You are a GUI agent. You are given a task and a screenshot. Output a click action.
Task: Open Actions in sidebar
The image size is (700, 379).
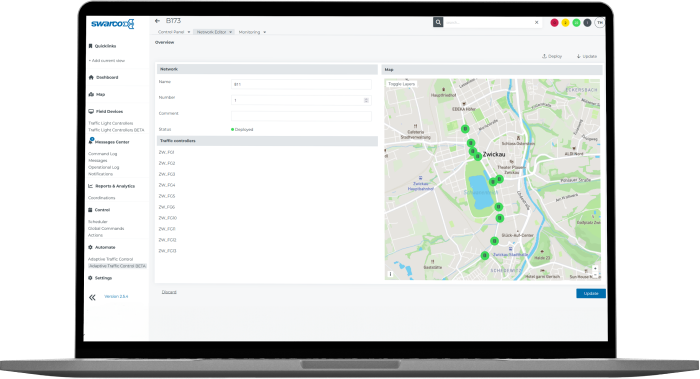click(95, 235)
